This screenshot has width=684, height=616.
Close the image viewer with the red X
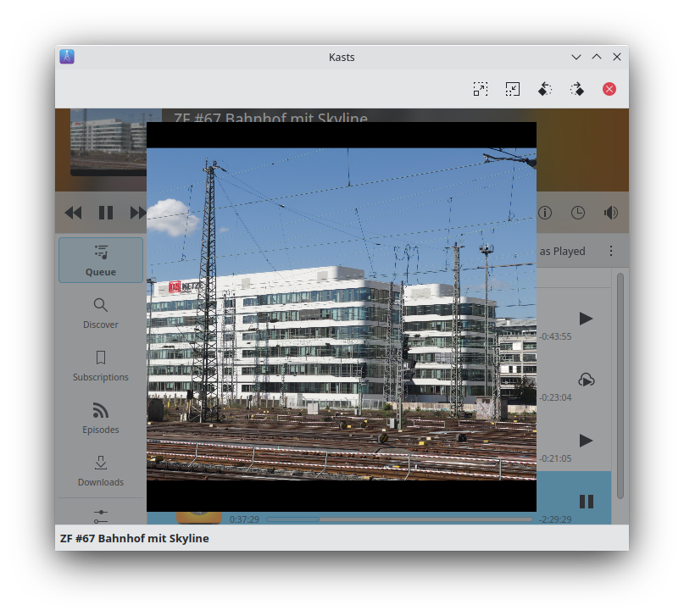[x=609, y=89]
